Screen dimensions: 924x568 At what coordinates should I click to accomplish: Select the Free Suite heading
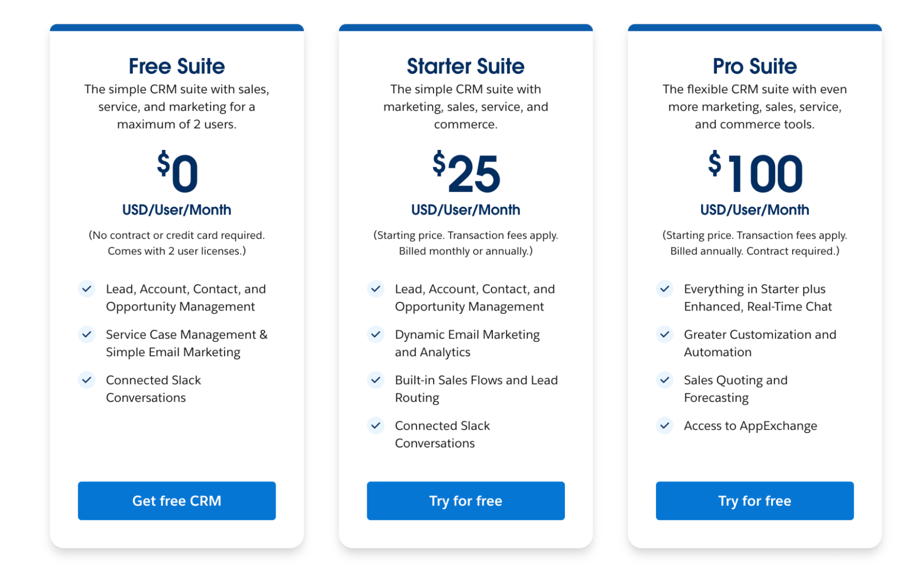[177, 66]
